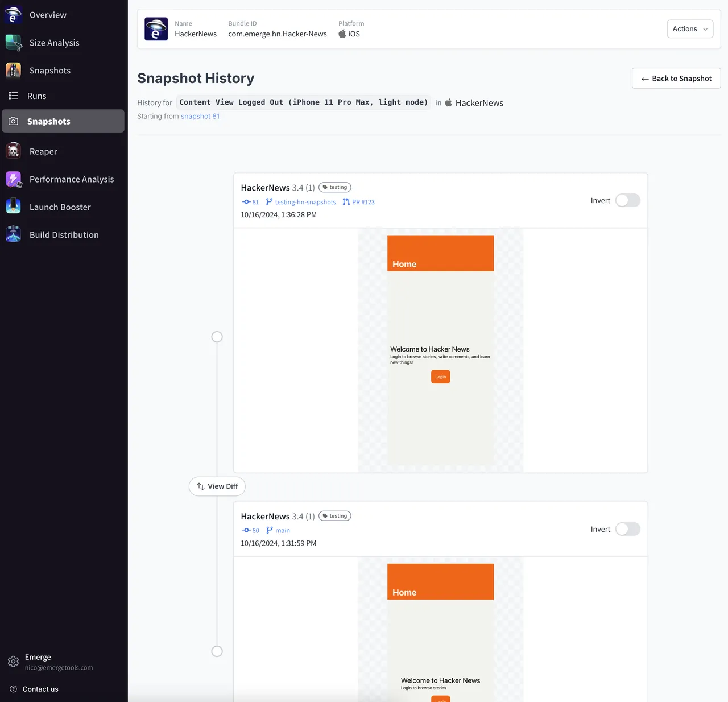Open the Actions dropdown
Viewport: 728px width, 702px height.
(690, 29)
